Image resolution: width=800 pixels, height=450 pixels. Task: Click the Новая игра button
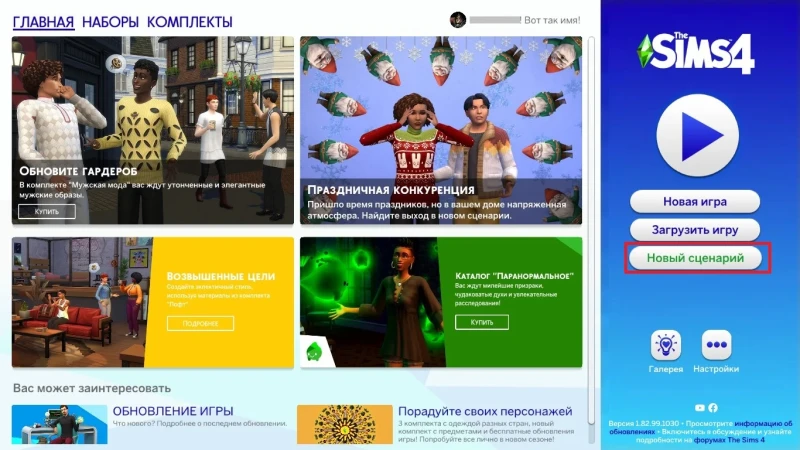click(695, 202)
